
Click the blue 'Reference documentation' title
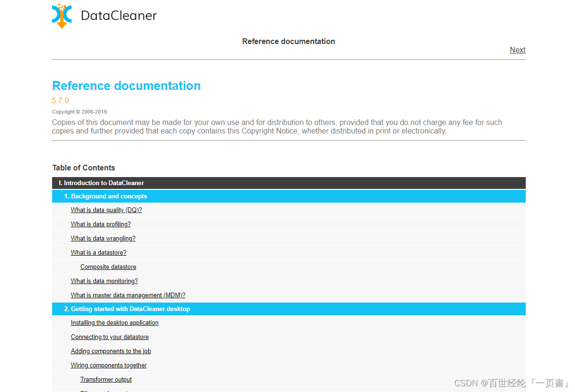pyautogui.click(x=126, y=86)
